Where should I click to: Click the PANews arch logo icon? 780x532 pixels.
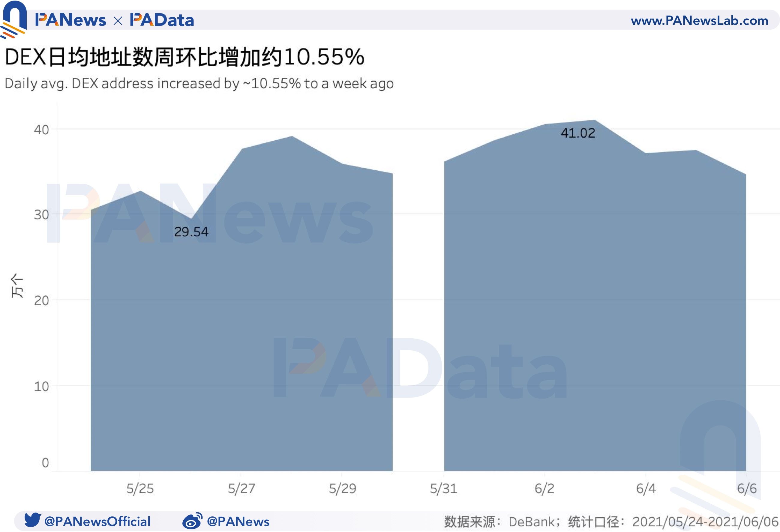click(13, 19)
